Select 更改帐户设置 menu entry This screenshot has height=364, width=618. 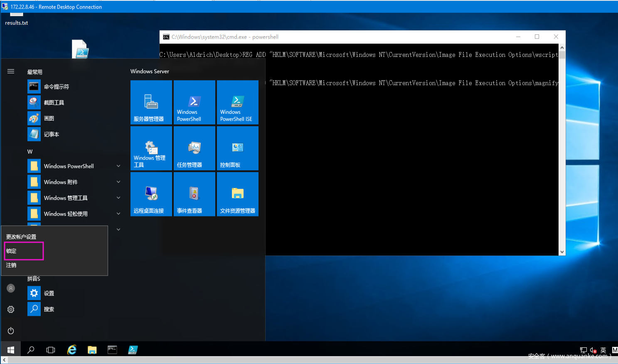point(21,237)
